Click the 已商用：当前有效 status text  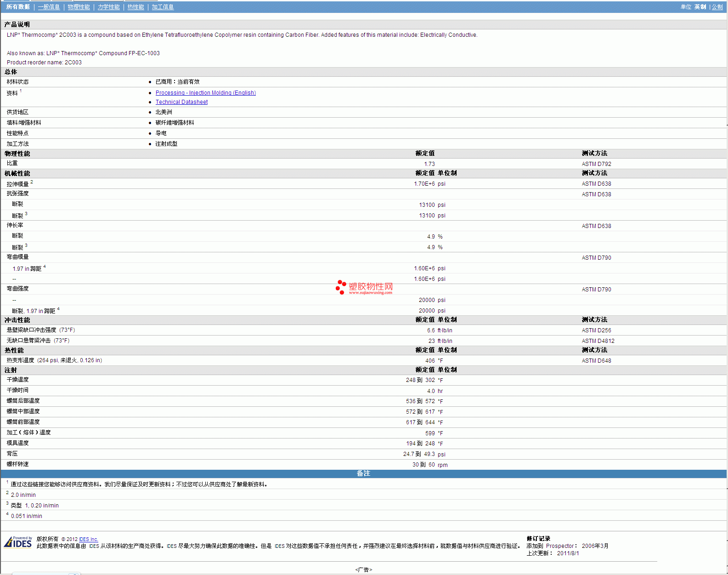(x=177, y=82)
